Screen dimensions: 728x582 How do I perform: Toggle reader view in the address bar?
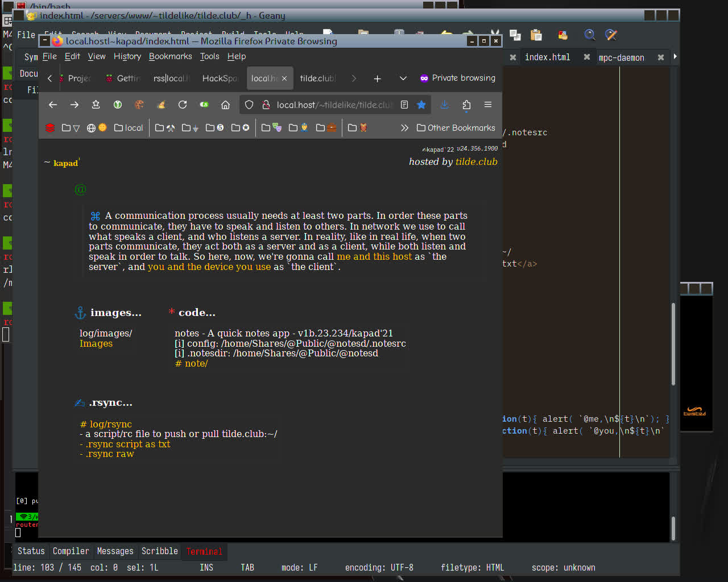point(404,105)
